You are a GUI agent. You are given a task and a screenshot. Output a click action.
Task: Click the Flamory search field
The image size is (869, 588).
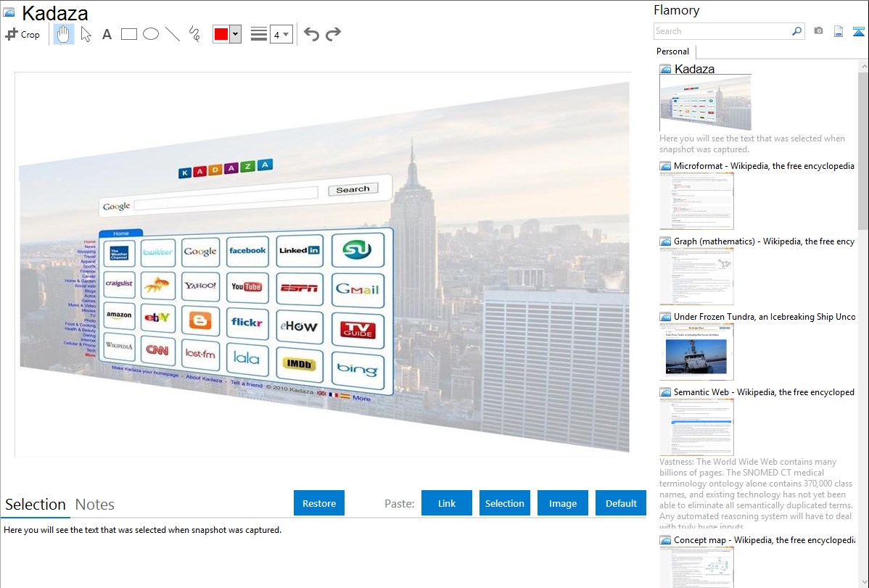point(722,31)
